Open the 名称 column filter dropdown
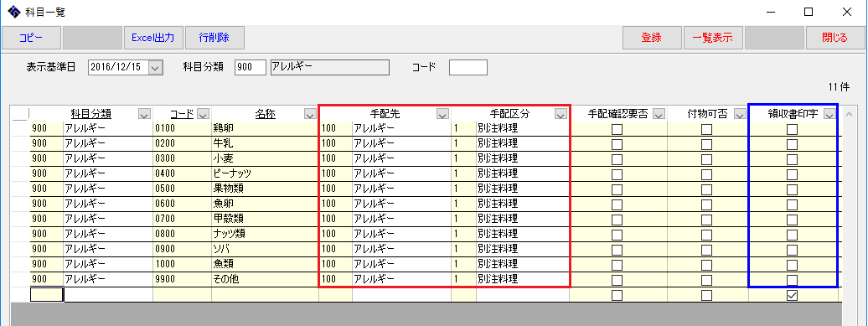Viewport: 868px width, 326px height. 310,114
